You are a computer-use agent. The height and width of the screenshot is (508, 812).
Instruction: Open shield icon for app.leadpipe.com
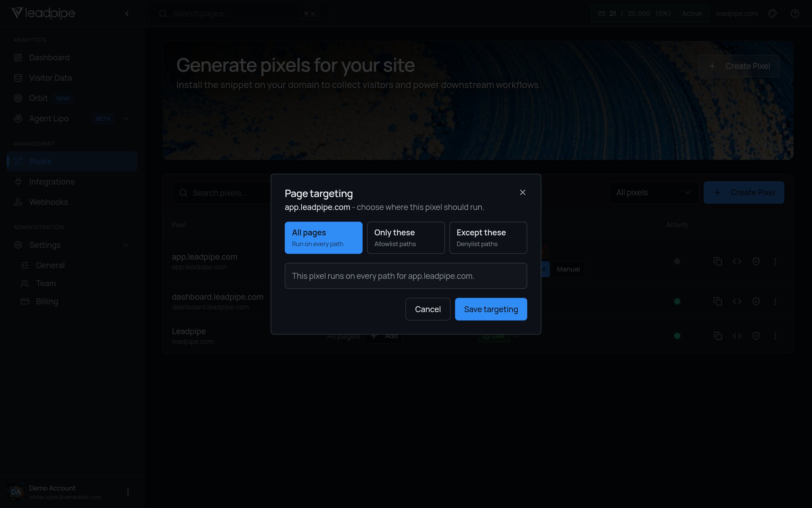pyautogui.click(x=756, y=261)
